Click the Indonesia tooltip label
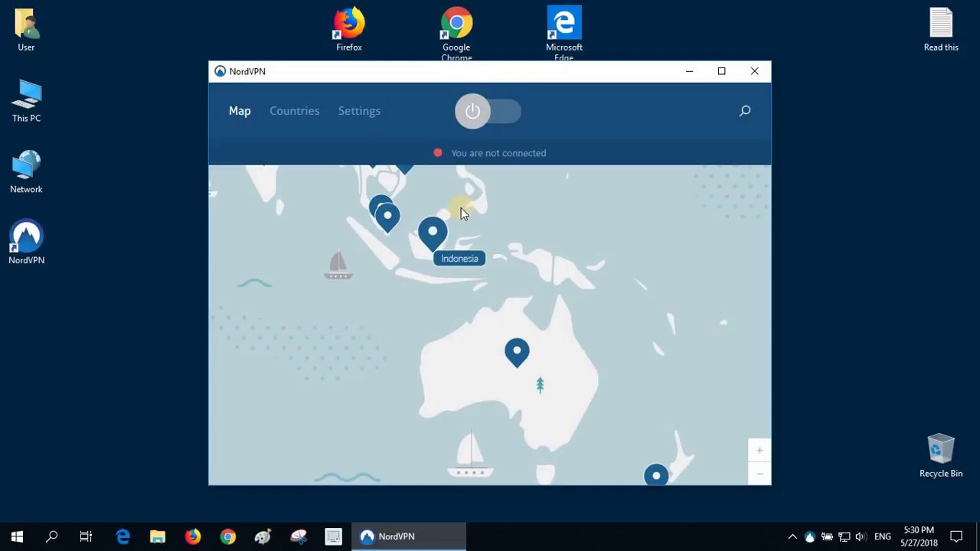This screenshot has height=551, width=980. (459, 259)
